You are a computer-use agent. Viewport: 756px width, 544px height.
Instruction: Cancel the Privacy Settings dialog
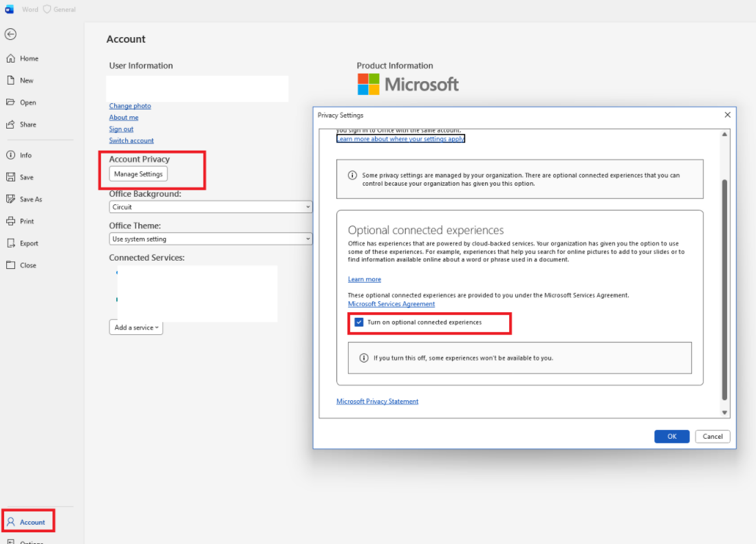712,437
